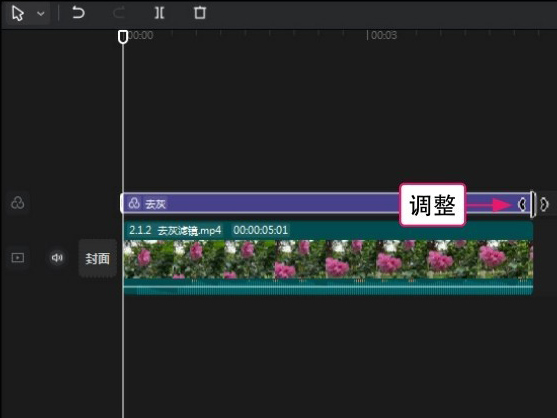This screenshot has height=418, width=557.
Task: Select the pointer selection tool
Action: pos(17,13)
